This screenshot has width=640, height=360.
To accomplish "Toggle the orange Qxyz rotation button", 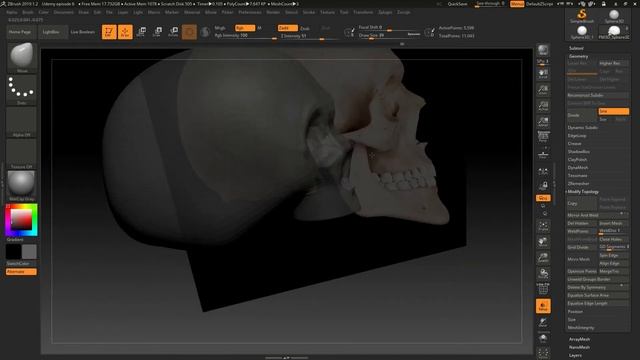I will point(543,198).
